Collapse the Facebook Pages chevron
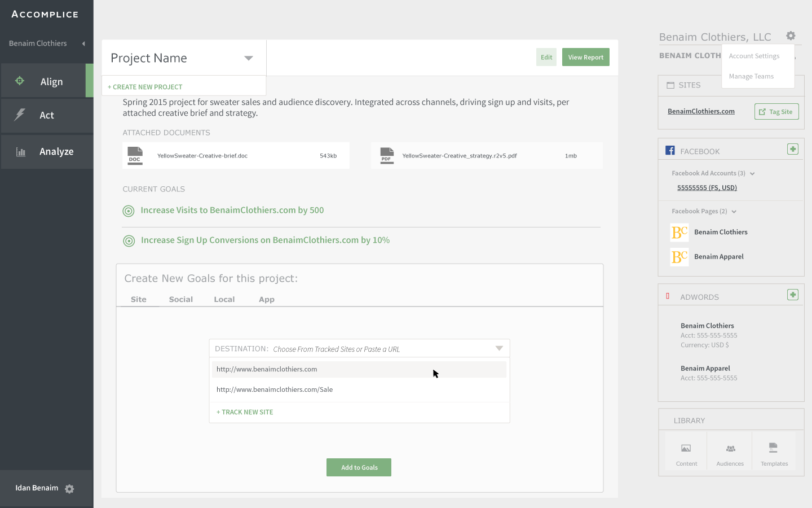 734,212
